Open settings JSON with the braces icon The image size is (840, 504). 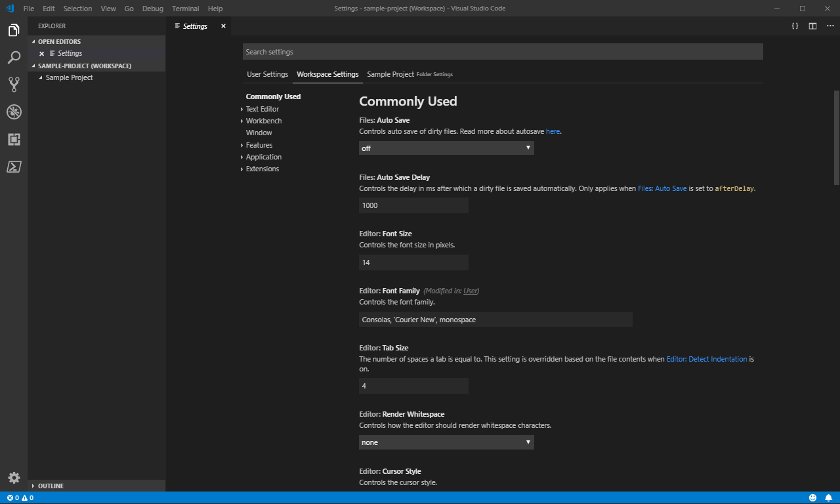[x=795, y=26]
